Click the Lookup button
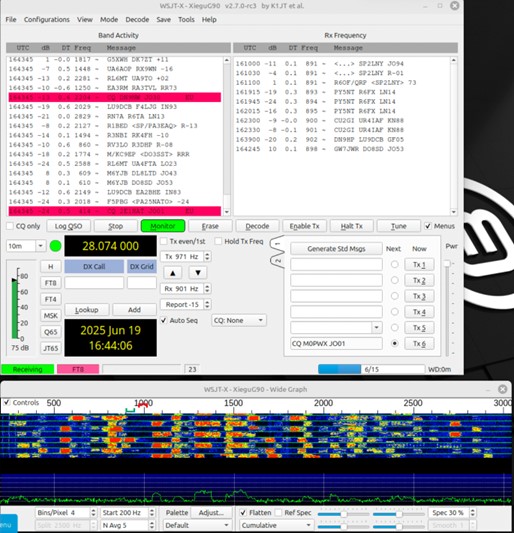The image size is (514, 533). click(87, 310)
